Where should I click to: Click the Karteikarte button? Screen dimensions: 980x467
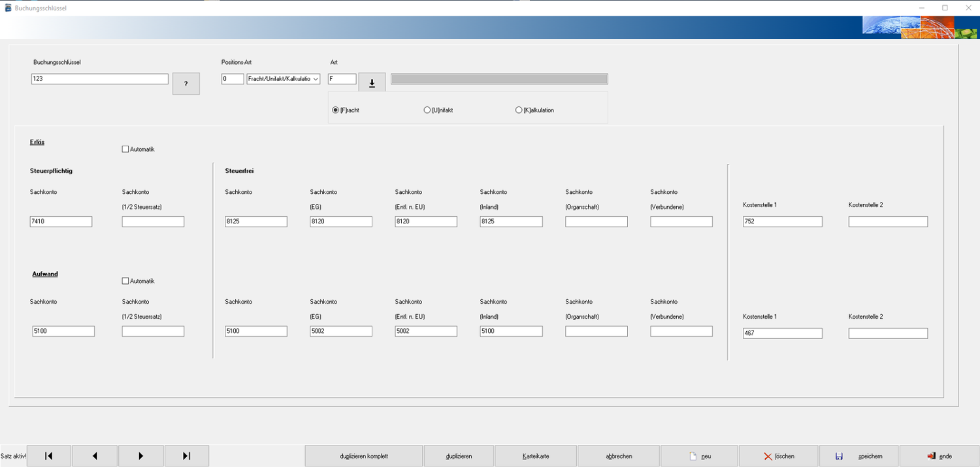(536, 456)
